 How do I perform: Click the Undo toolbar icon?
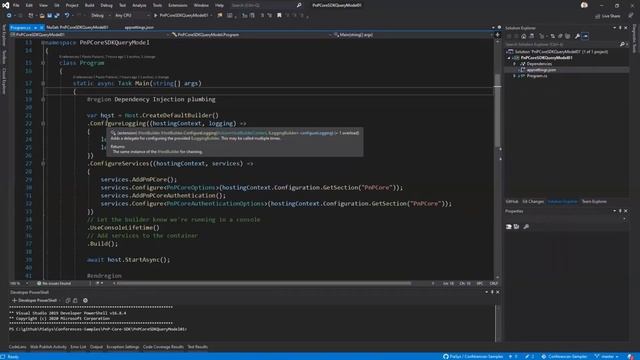[67, 16]
